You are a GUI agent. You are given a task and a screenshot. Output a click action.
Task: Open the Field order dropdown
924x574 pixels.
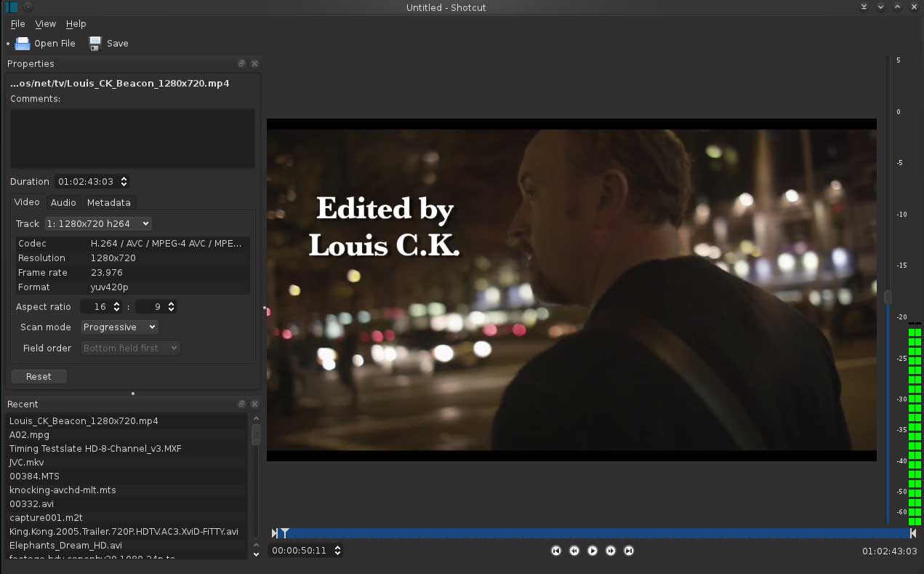coord(130,348)
